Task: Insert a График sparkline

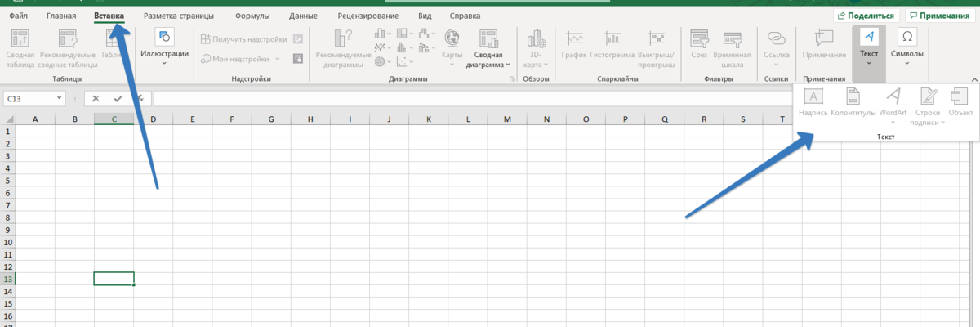Action: pos(575,45)
